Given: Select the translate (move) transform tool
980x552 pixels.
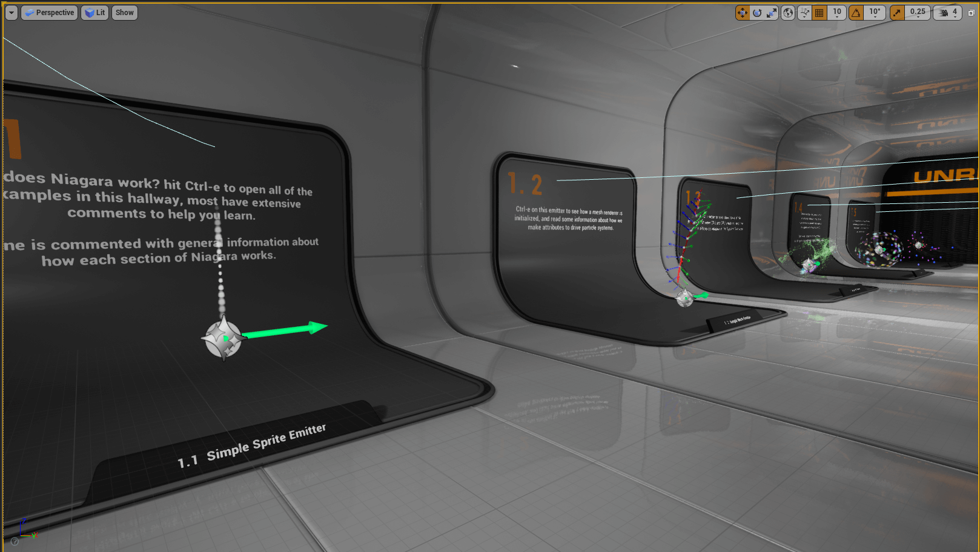Looking at the screenshot, I should [742, 13].
